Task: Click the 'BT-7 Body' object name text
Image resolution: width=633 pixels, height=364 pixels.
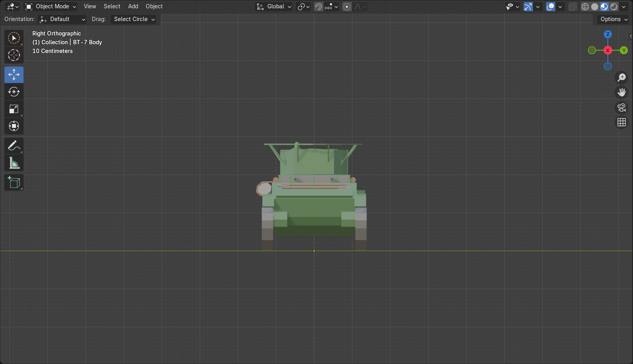Action: [x=87, y=42]
